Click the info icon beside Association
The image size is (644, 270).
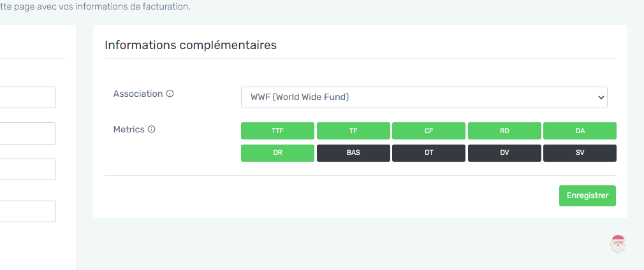click(170, 94)
